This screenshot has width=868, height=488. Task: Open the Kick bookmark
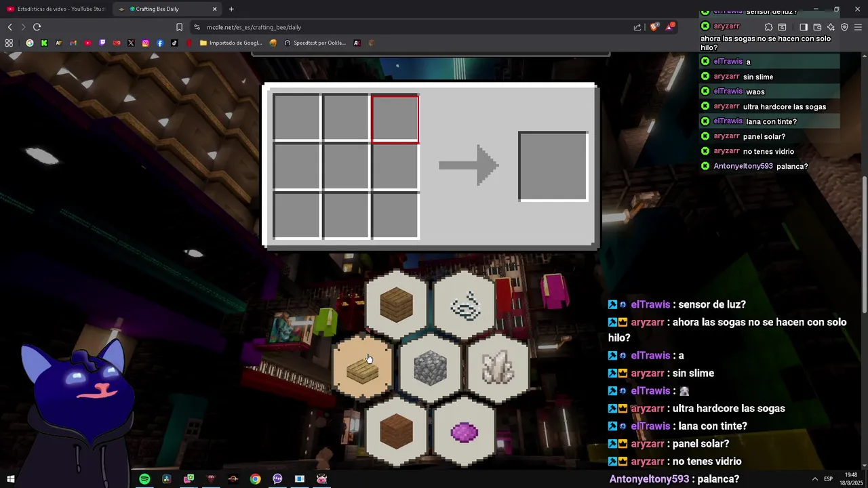44,43
